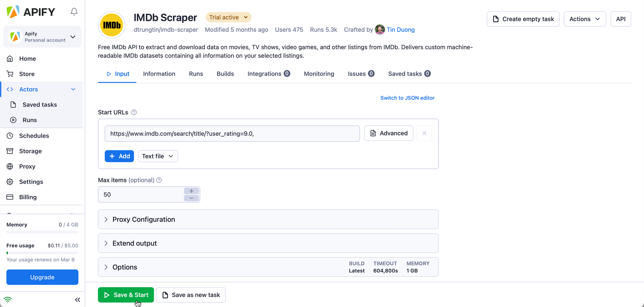
Task: Click the Upgrade button
Action: click(x=42, y=277)
